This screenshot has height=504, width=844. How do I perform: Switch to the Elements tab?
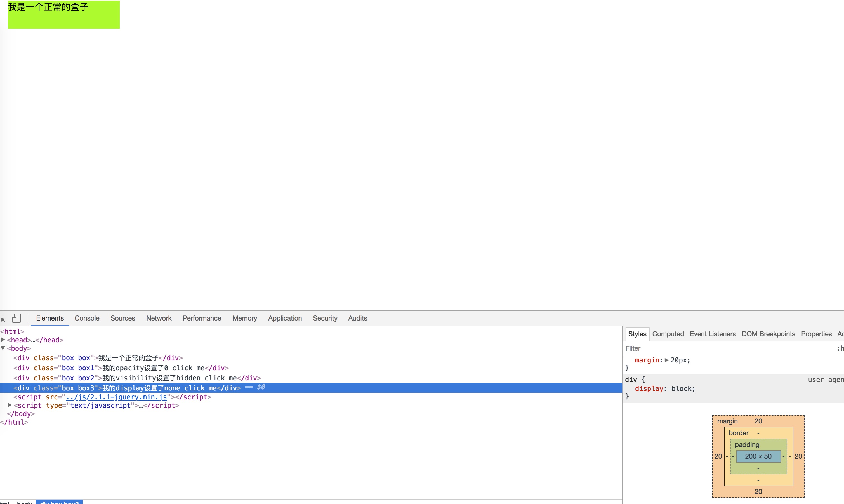50,318
